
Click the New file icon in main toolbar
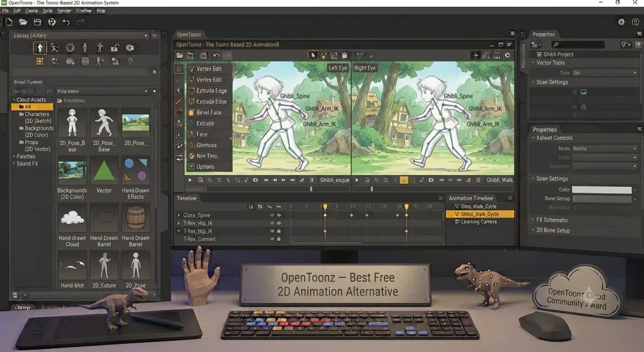click(9, 22)
